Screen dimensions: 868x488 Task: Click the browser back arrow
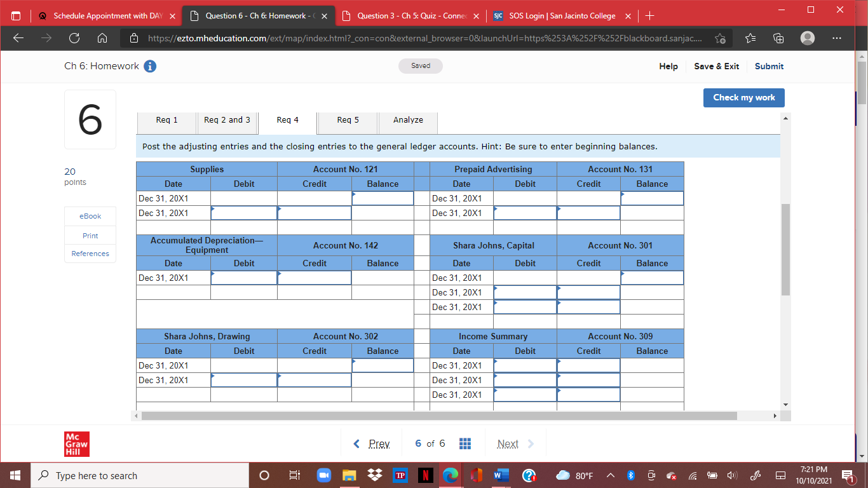pos(18,39)
